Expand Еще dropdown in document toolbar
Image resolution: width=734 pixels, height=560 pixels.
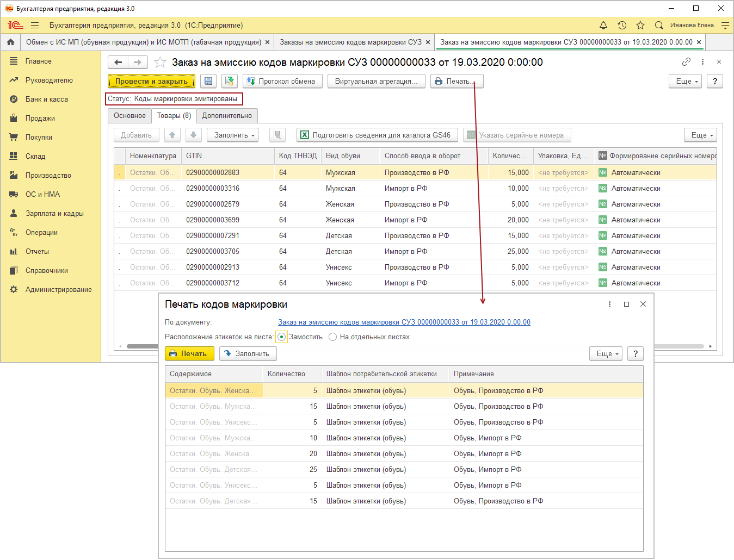pos(685,81)
